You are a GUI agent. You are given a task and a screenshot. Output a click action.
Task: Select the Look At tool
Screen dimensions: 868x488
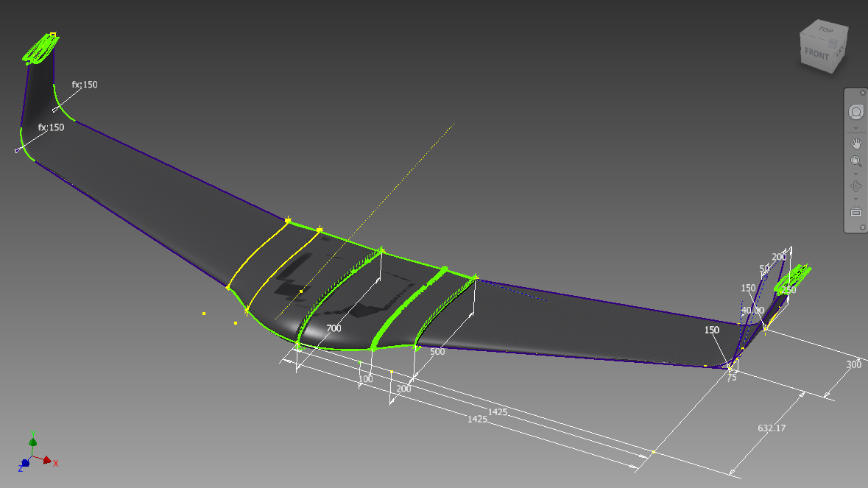[x=855, y=212]
